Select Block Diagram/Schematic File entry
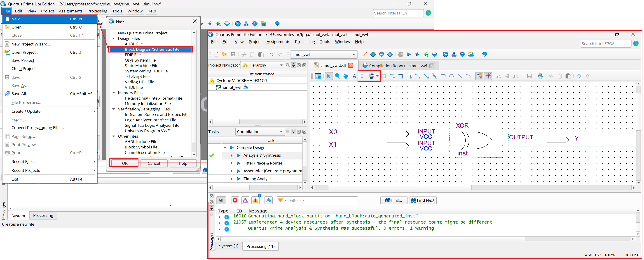The height and width of the screenshot is (260, 644). 152,49
